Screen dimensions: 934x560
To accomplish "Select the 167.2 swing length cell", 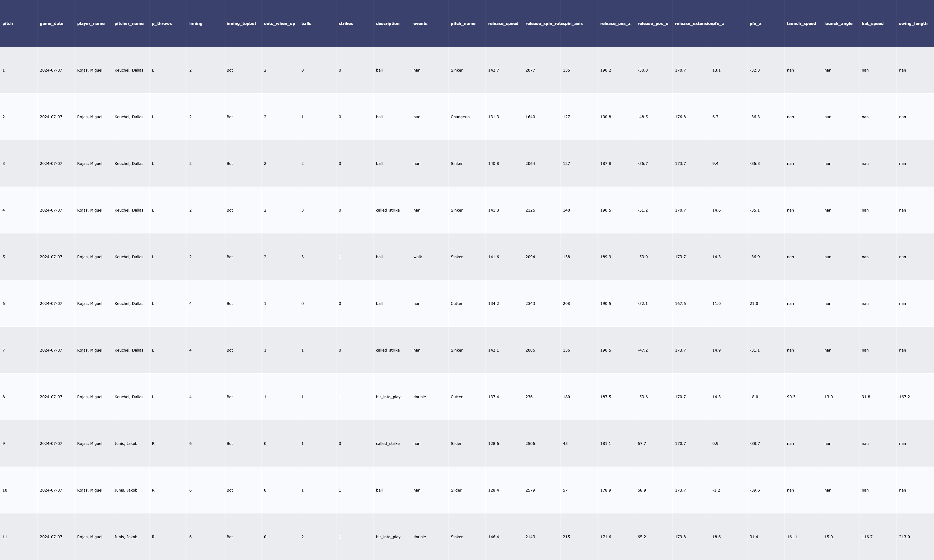I will 904,397.
